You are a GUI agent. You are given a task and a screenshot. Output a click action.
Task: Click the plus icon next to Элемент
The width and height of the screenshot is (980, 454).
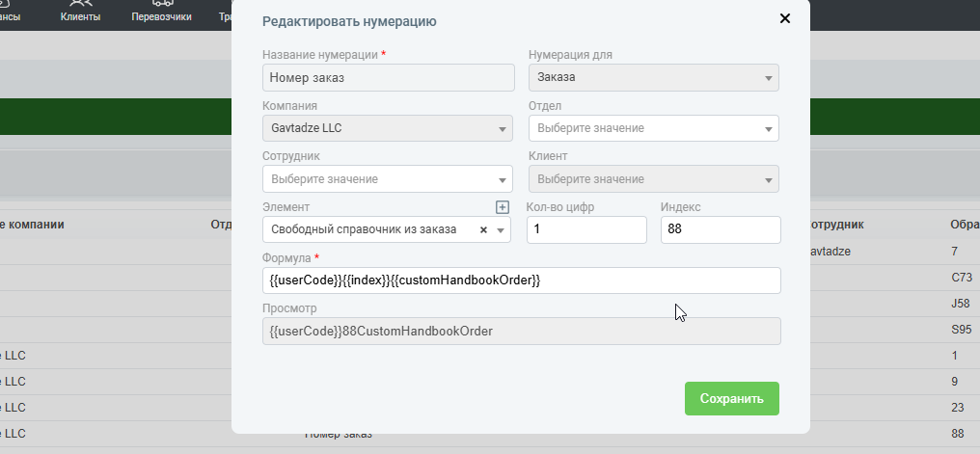502,207
